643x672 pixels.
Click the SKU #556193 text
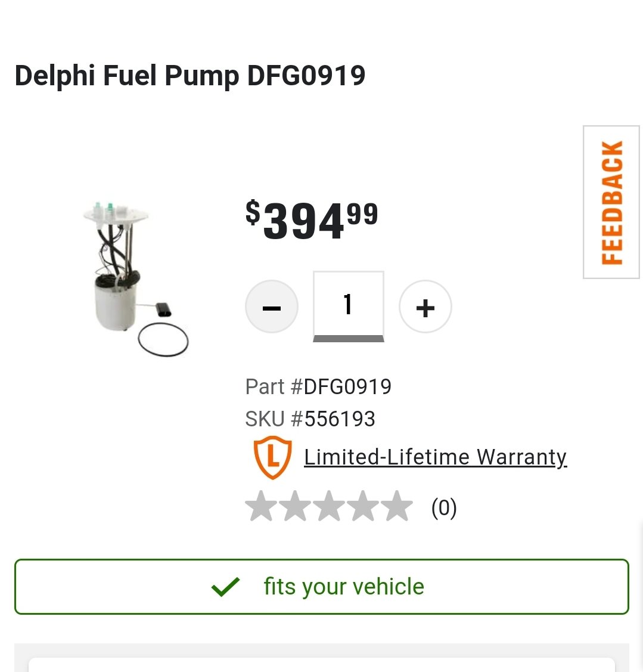310,419
